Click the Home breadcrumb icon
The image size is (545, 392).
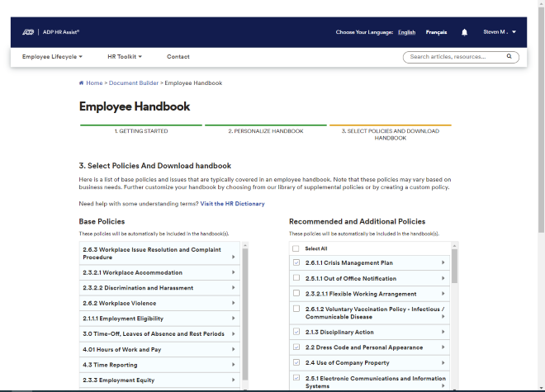point(81,83)
